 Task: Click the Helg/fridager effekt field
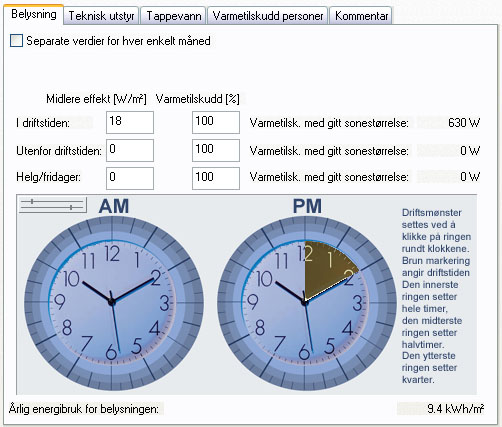click(130, 178)
